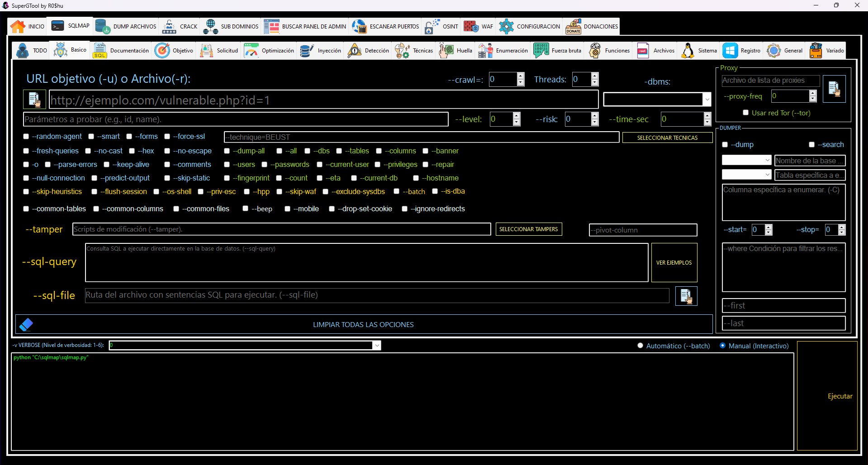
Task: Click the eraser icon on clear bar
Action: [x=26, y=324]
